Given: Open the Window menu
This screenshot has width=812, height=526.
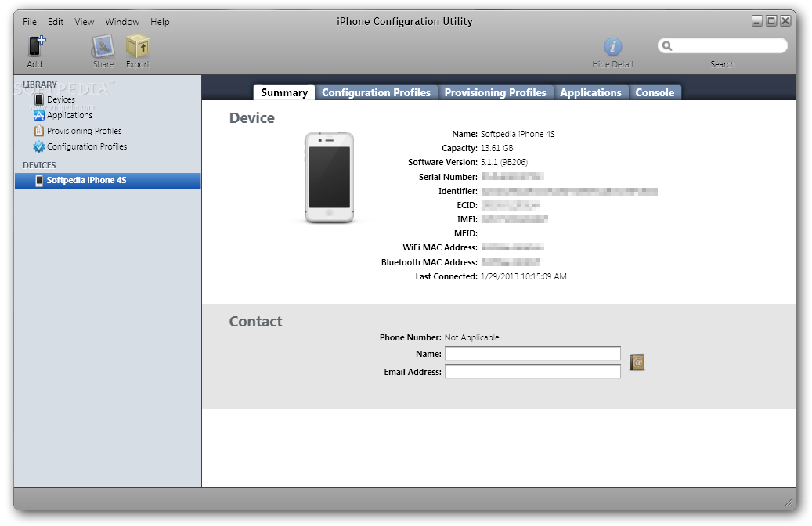Looking at the screenshot, I should (x=122, y=22).
